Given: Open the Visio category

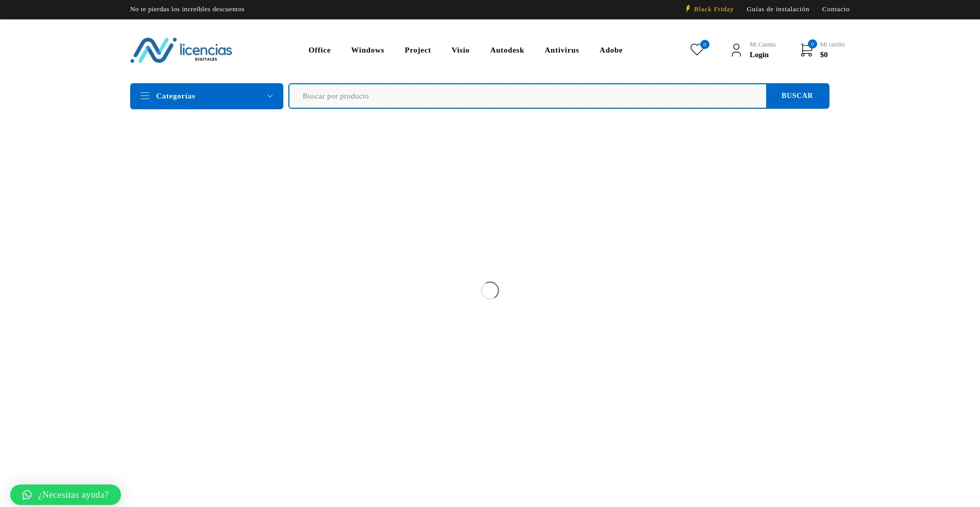Looking at the screenshot, I should click(x=460, y=50).
